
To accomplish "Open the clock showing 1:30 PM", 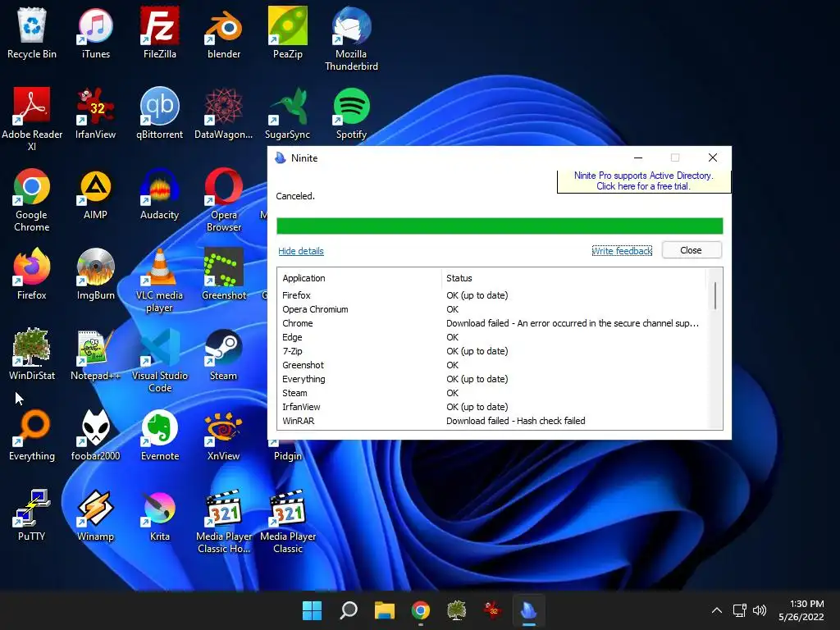I will (x=801, y=610).
